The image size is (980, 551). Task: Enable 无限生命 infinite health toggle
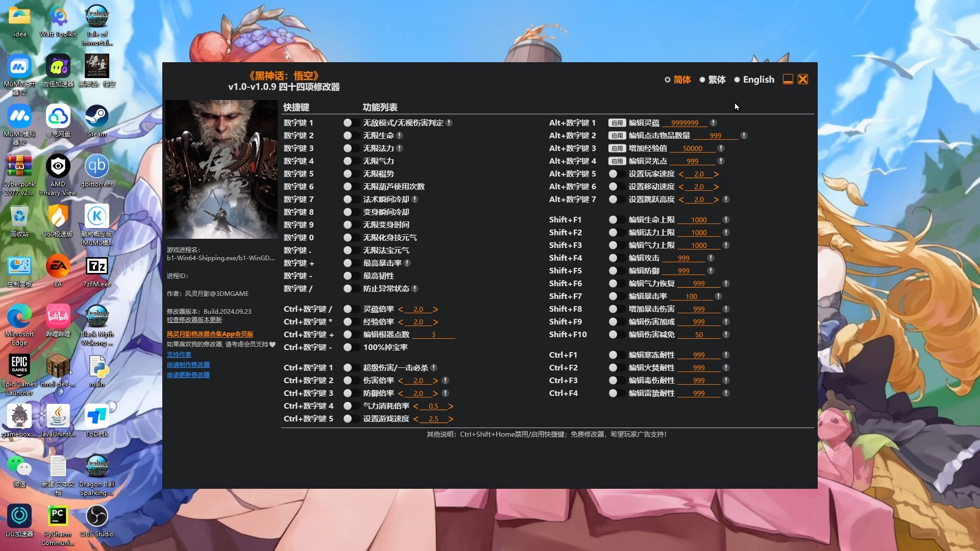(x=347, y=135)
